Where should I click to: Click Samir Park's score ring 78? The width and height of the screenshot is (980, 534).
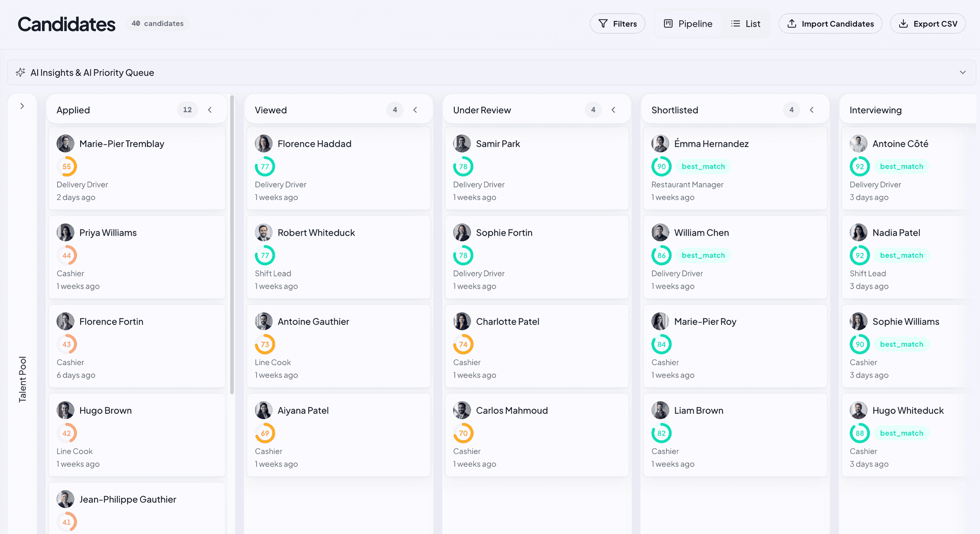click(x=463, y=167)
